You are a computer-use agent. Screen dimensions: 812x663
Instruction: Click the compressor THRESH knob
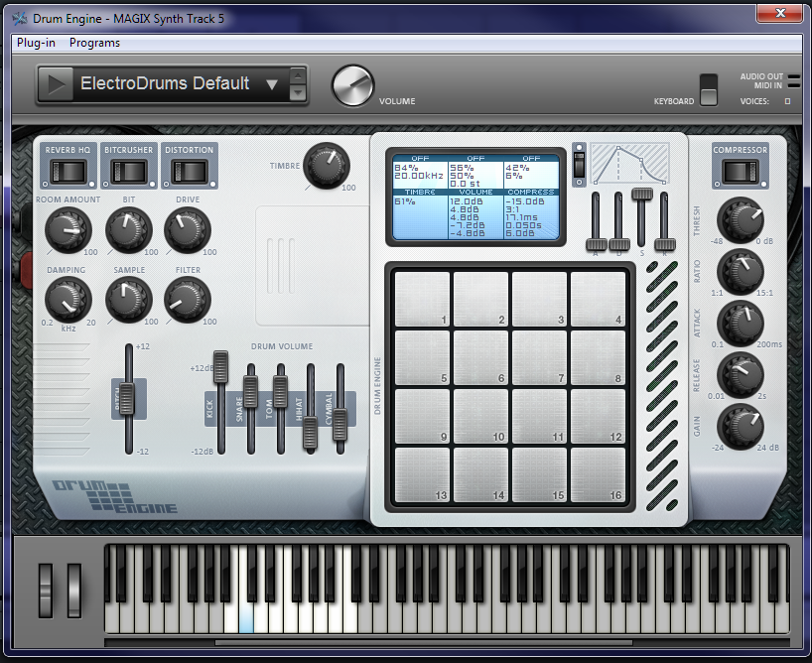pos(740,219)
